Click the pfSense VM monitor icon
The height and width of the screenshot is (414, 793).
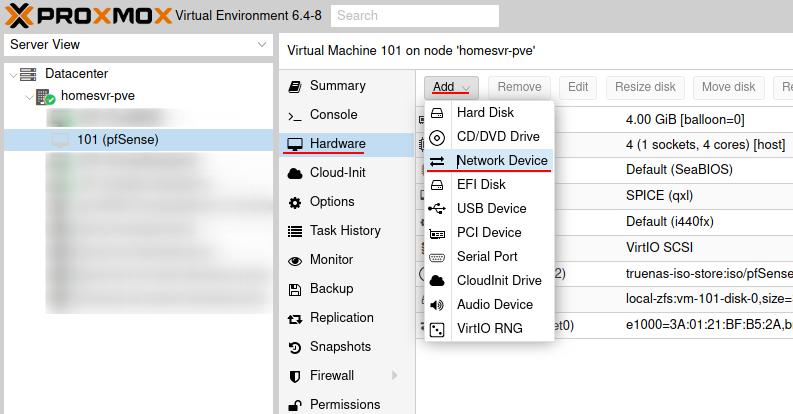[x=61, y=140]
